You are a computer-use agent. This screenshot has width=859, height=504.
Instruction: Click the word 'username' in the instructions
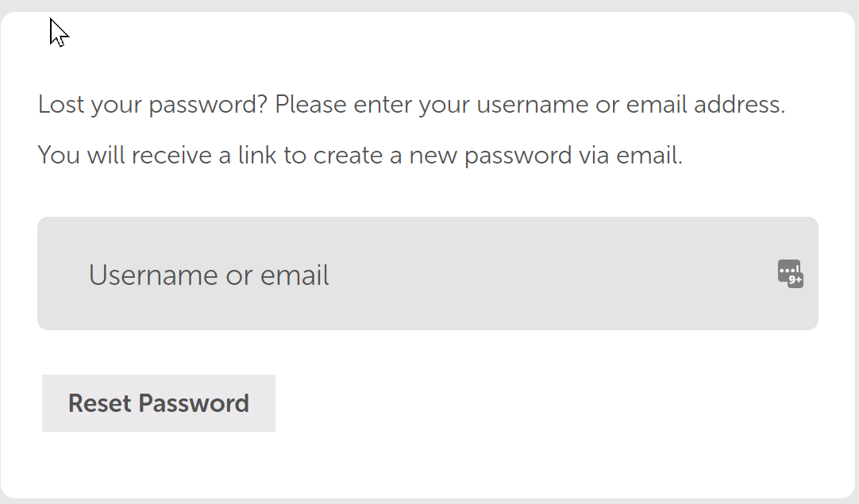pos(532,106)
